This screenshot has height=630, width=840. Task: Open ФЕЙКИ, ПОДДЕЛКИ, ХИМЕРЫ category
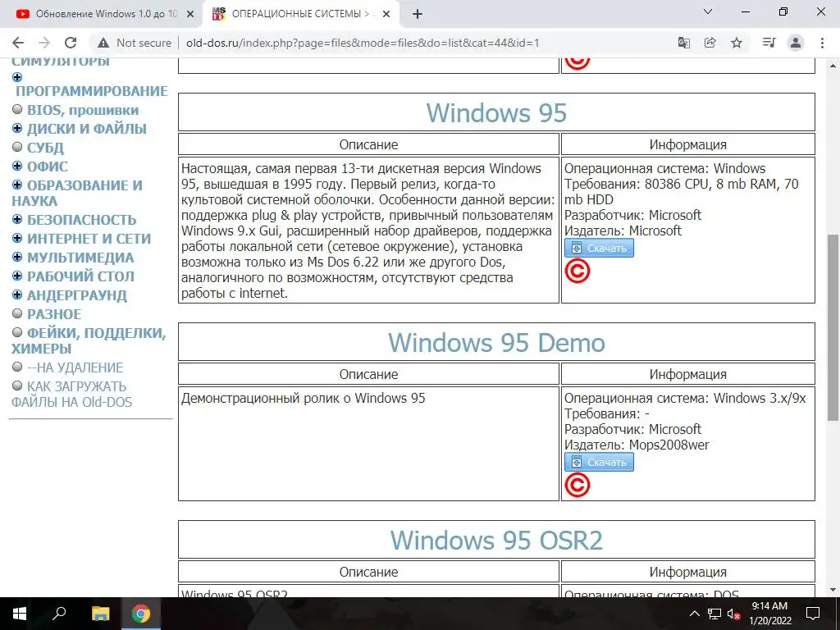click(x=89, y=340)
